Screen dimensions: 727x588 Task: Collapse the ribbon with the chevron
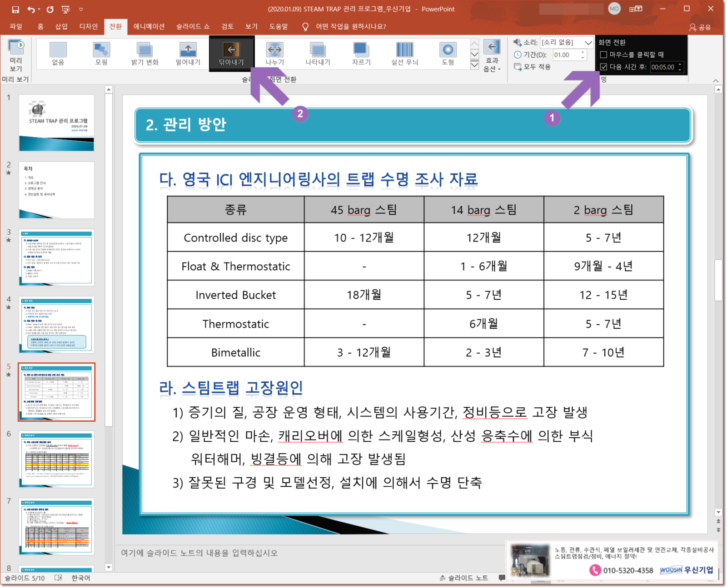716,80
